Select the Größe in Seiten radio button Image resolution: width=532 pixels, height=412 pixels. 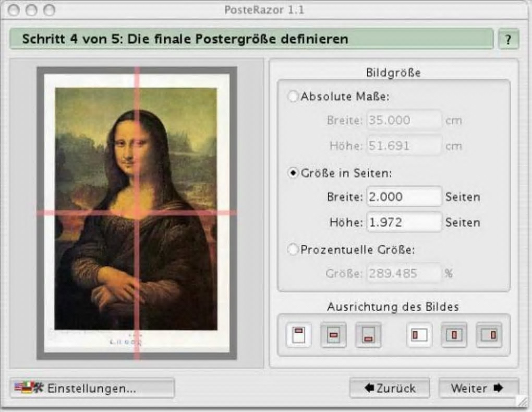click(293, 173)
